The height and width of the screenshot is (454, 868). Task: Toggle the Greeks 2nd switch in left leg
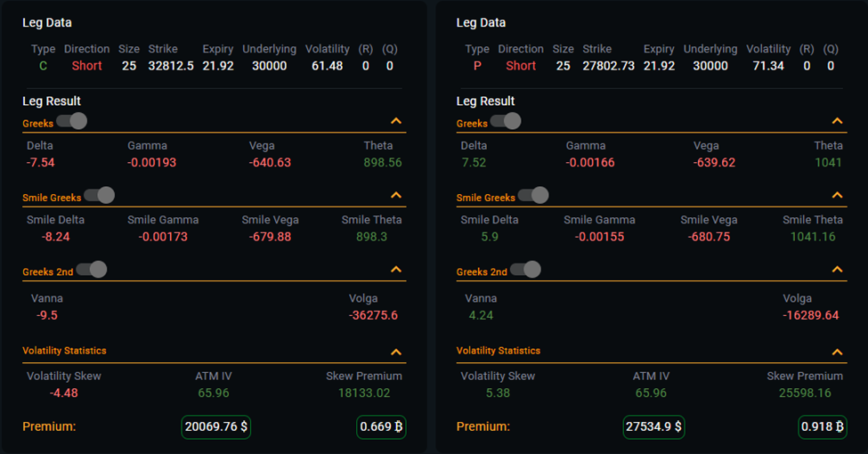(x=91, y=269)
